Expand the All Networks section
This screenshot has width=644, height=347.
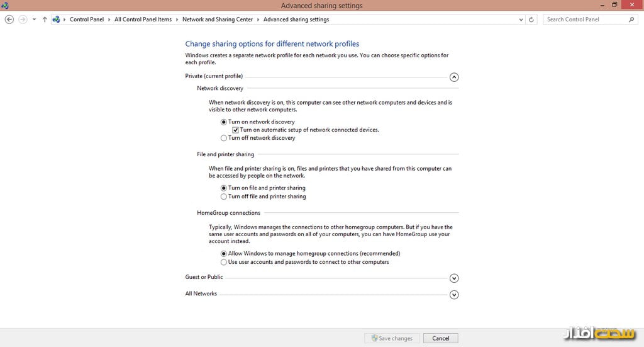[x=454, y=294]
